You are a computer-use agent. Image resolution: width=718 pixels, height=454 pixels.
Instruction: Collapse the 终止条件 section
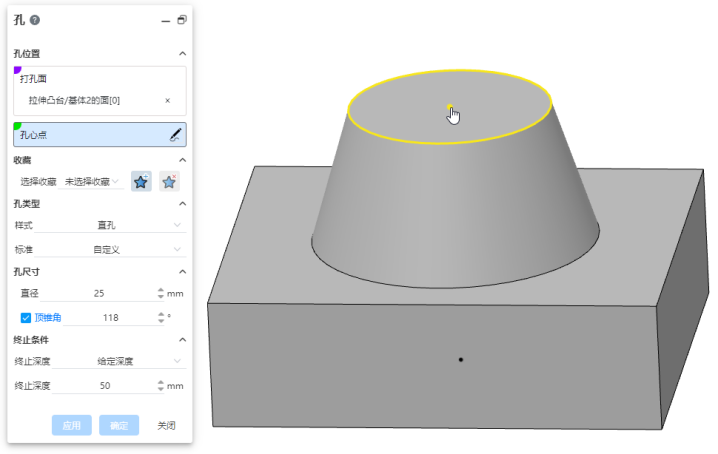click(x=181, y=339)
